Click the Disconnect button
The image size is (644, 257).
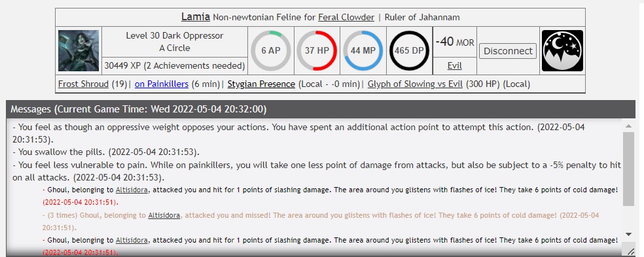point(508,51)
